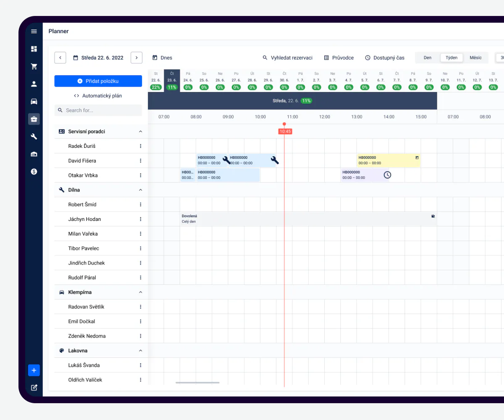Open the purple HB000000 reservation with clock icon
Screen dimensions: 504x420
tap(365, 175)
